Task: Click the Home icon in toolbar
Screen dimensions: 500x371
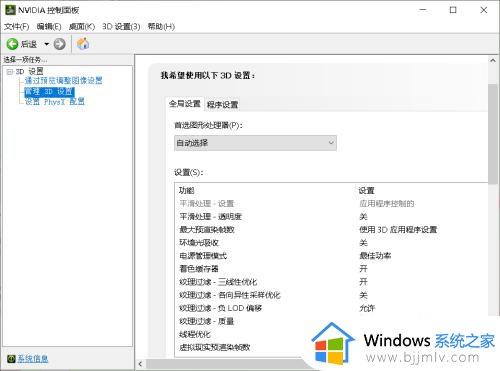Action: pyautogui.click(x=83, y=44)
